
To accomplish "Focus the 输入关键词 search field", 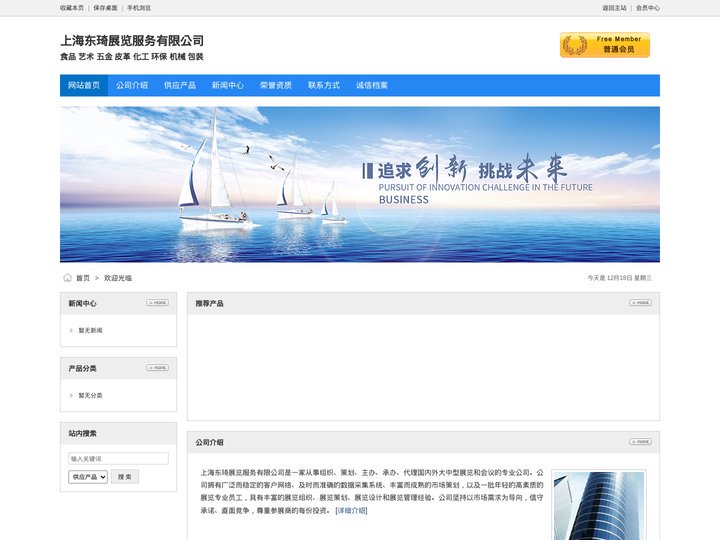I will [x=118, y=458].
